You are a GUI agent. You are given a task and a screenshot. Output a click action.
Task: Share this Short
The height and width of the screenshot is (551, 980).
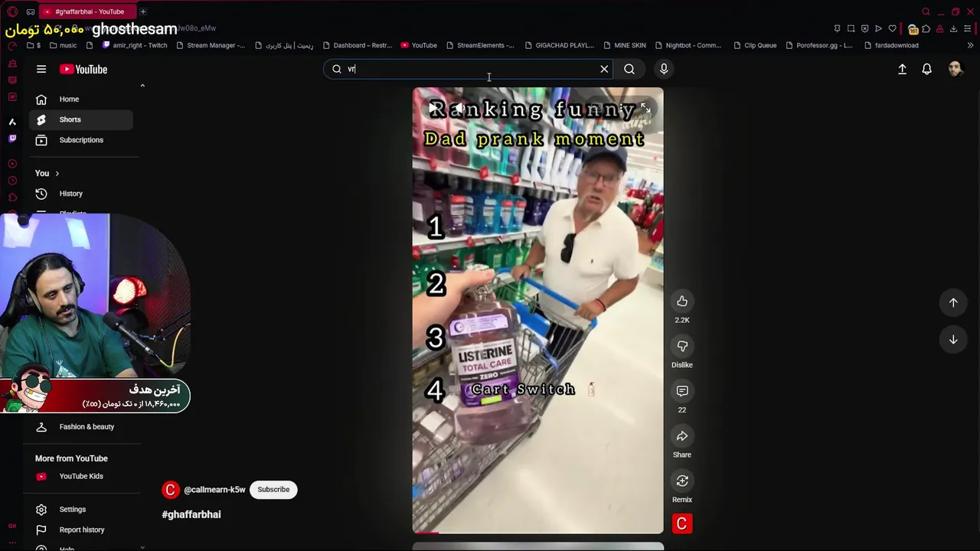tap(682, 436)
